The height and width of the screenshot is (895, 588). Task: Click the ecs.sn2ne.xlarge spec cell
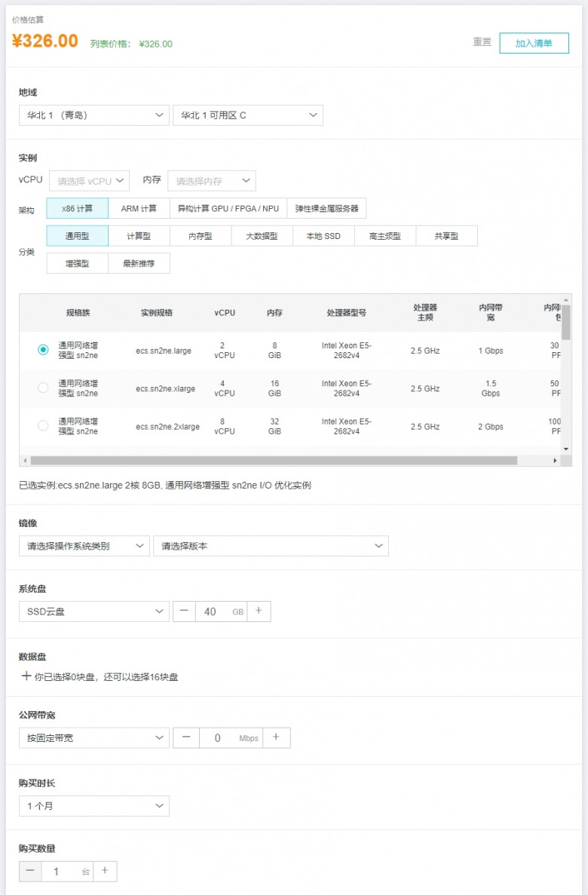point(166,389)
